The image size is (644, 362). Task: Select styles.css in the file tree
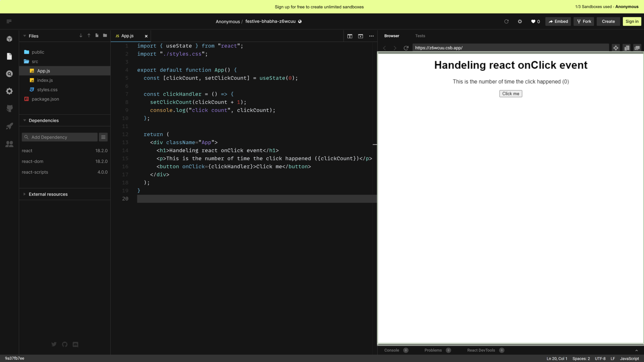47,90
